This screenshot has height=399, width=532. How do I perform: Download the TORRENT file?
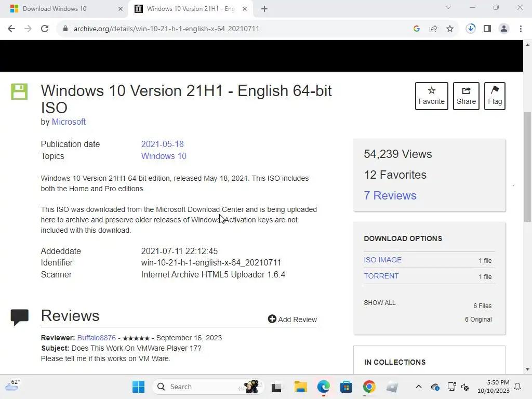tap(381, 276)
